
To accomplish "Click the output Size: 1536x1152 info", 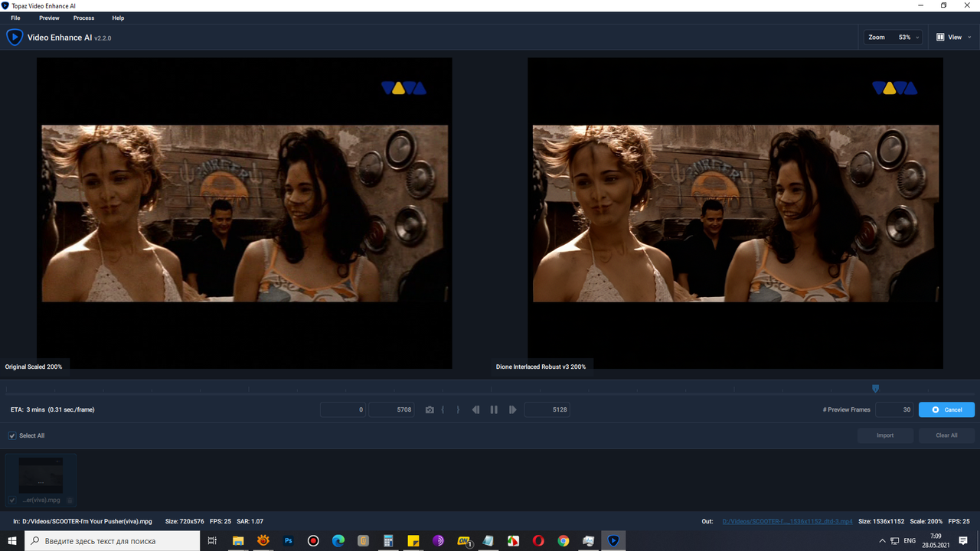I will pyautogui.click(x=881, y=521).
